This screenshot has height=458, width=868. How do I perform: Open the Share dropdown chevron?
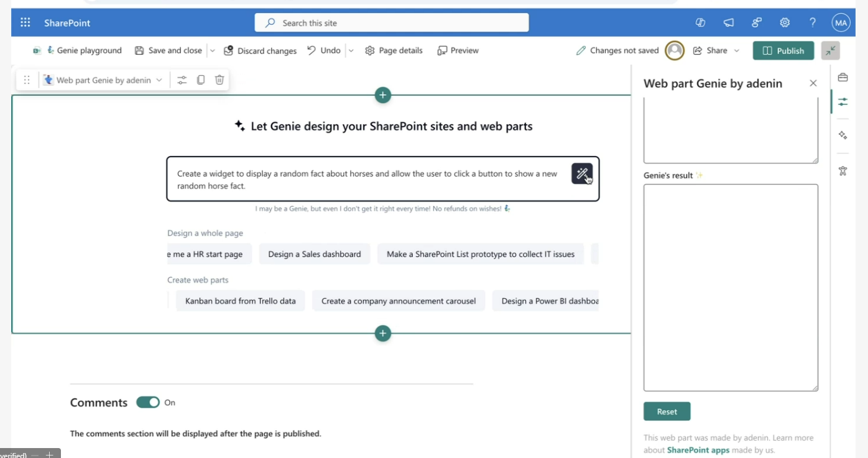coord(737,50)
